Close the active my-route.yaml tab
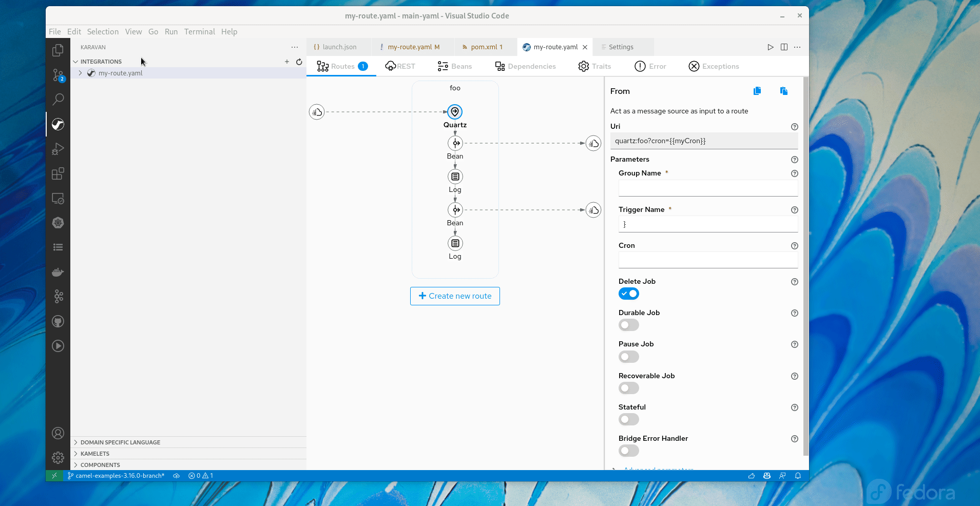Screen dimensions: 980x506 585,47
